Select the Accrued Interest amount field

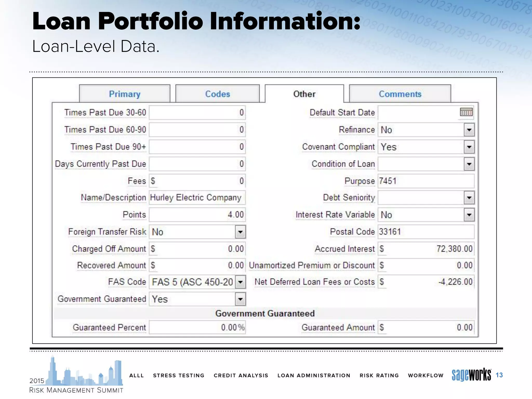pos(425,249)
